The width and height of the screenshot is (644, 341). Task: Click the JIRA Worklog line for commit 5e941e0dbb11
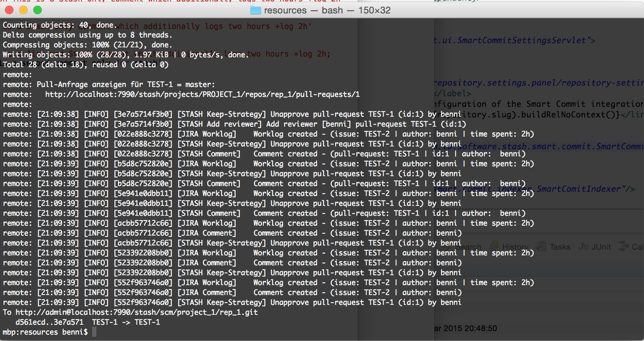269,193
